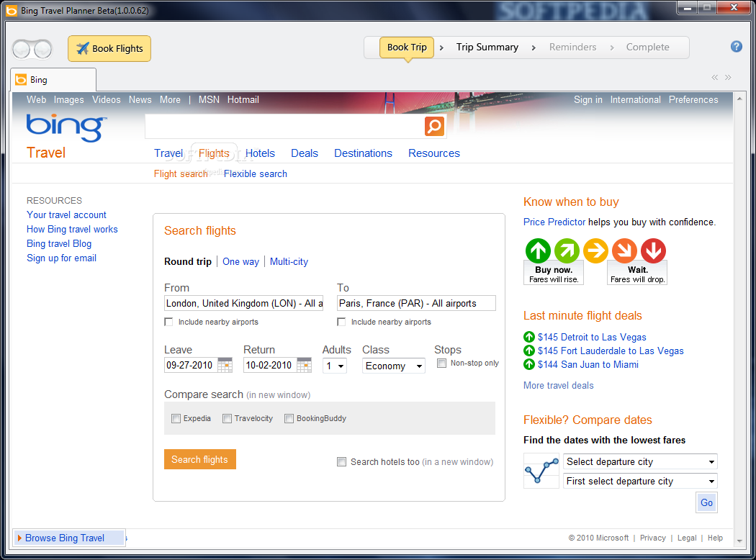This screenshot has width=756, height=560.
Task: Check the Travelocity compare box
Action: 227,418
